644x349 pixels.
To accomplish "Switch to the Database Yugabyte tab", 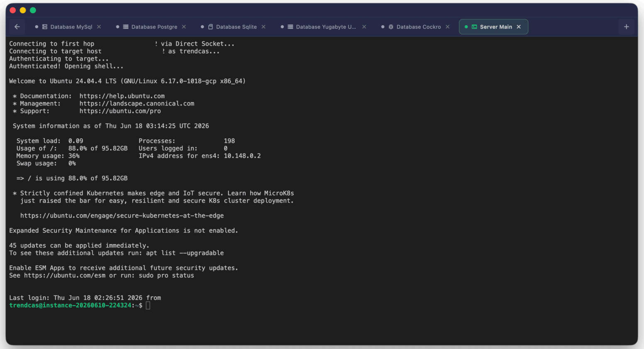I will point(323,27).
